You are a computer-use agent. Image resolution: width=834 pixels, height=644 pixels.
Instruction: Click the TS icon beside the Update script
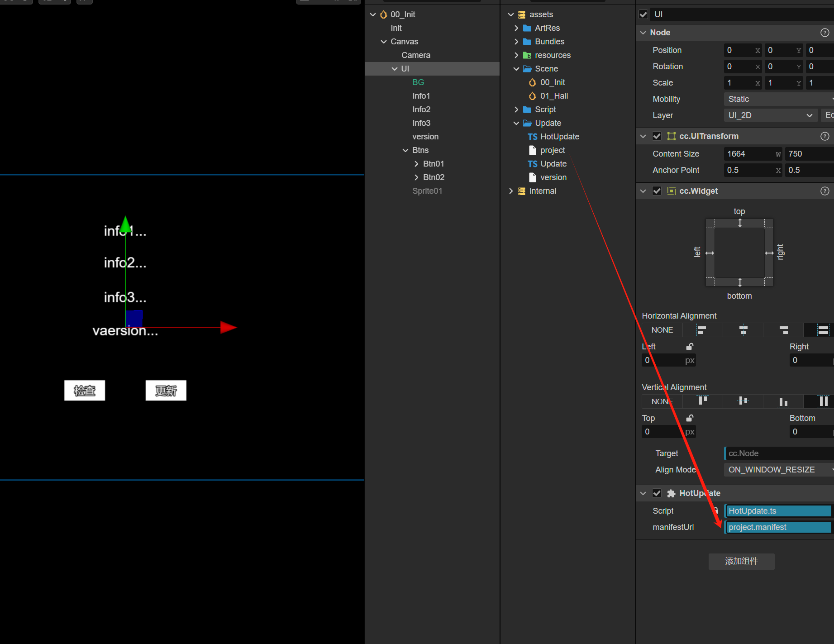pyautogui.click(x=533, y=164)
